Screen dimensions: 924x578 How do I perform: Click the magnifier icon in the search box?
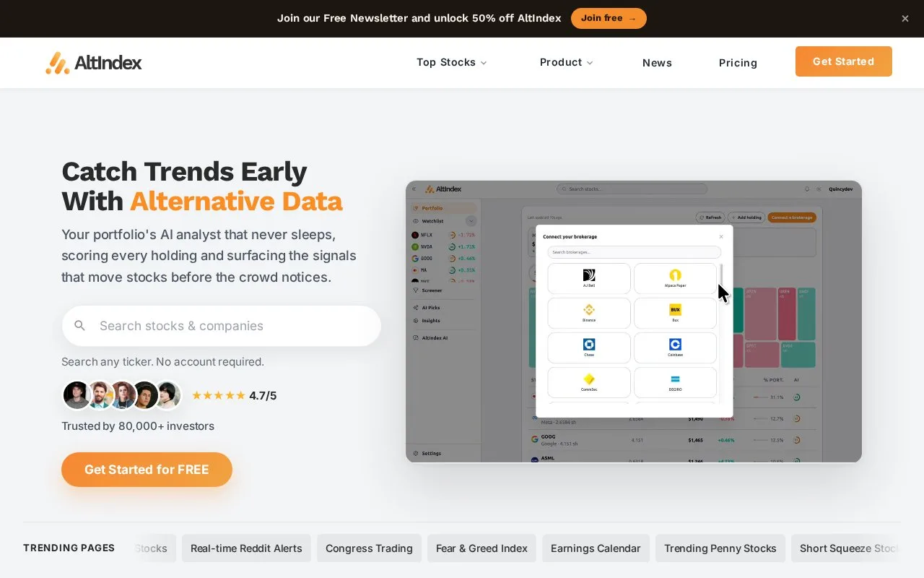tap(80, 326)
